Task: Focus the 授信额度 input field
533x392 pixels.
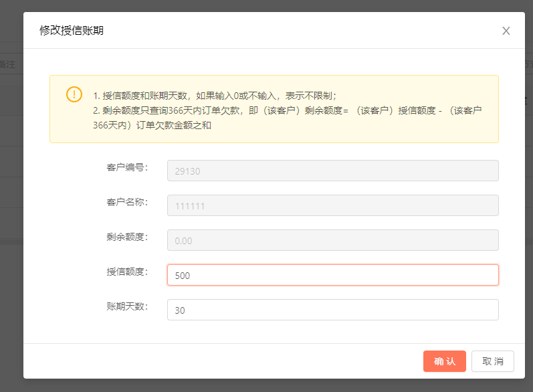Action: click(x=333, y=275)
